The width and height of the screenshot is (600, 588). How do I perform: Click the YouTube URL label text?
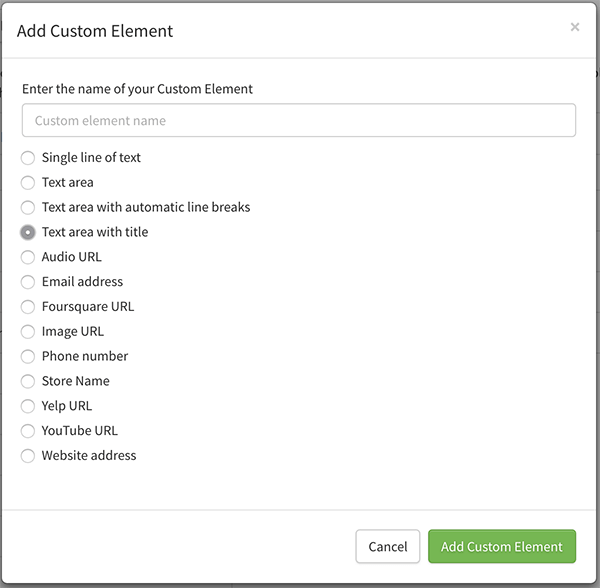click(80, 431)
